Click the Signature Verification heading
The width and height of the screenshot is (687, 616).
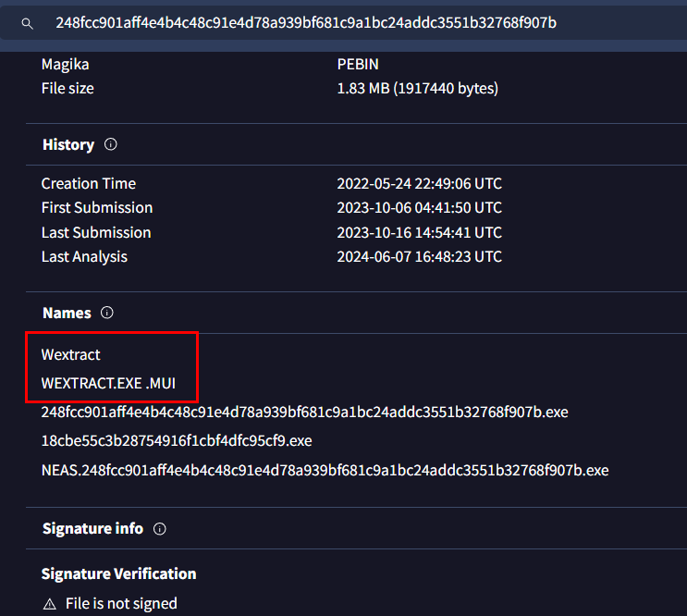[x=119, y=573]
